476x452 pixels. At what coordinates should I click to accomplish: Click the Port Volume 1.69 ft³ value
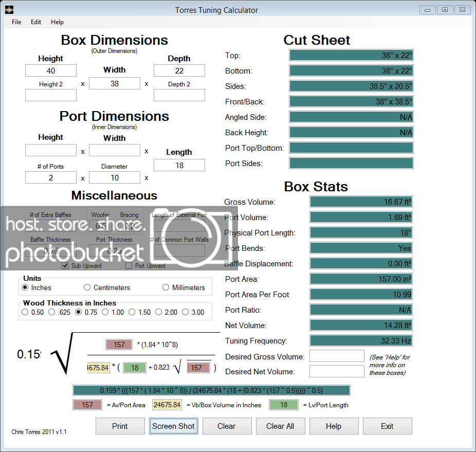tap(361, 217)
